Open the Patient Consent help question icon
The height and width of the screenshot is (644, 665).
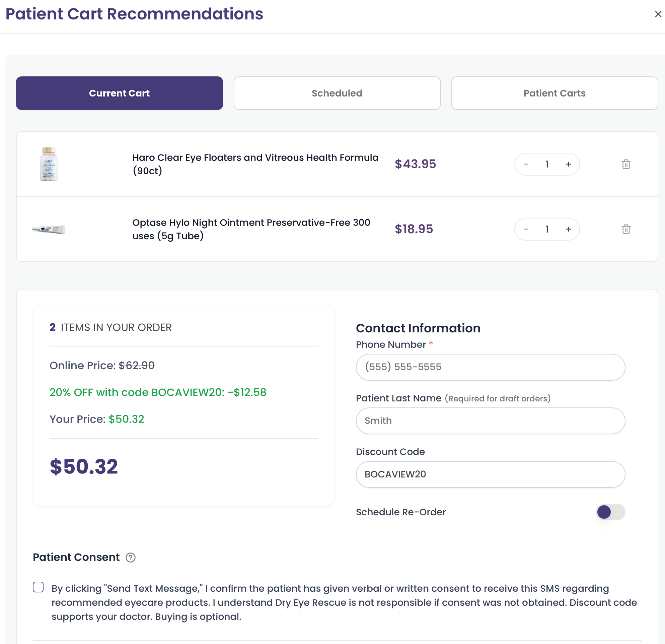click(131, 558)
